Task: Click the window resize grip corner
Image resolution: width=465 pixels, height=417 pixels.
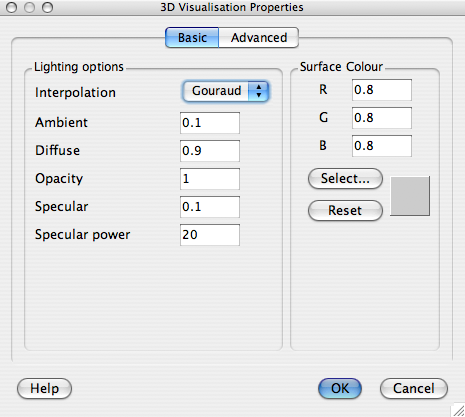Action: pos(459,411)
